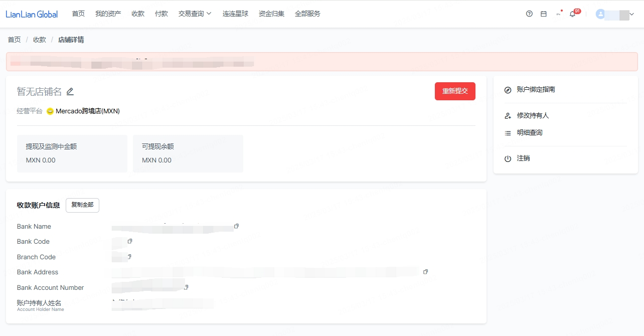Expand the account dropdown chevron
644x336 pixels.
[x=632, y=14]
